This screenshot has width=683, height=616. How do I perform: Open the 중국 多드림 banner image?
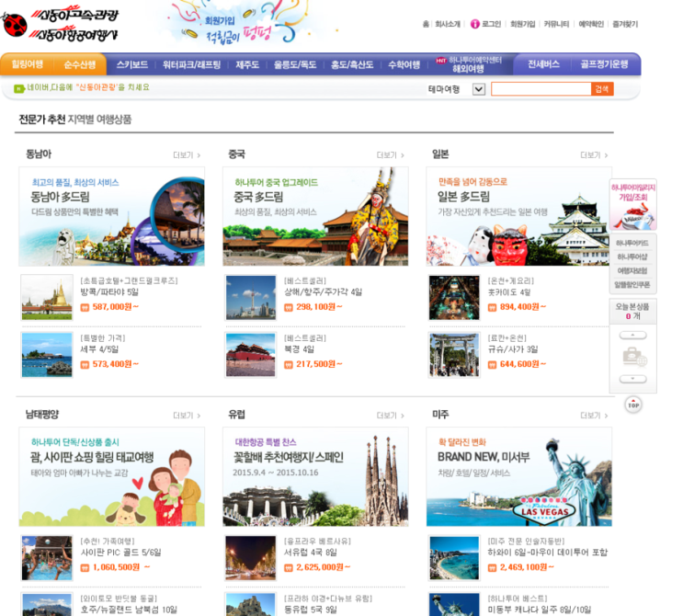coord(315,216)
